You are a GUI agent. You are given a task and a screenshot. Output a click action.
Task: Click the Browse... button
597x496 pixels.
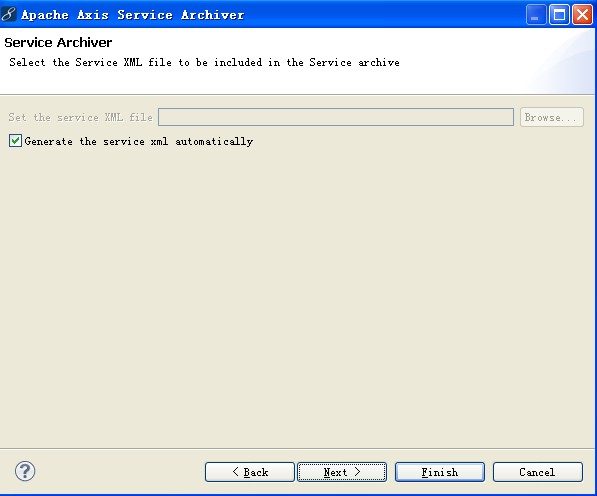552,117
